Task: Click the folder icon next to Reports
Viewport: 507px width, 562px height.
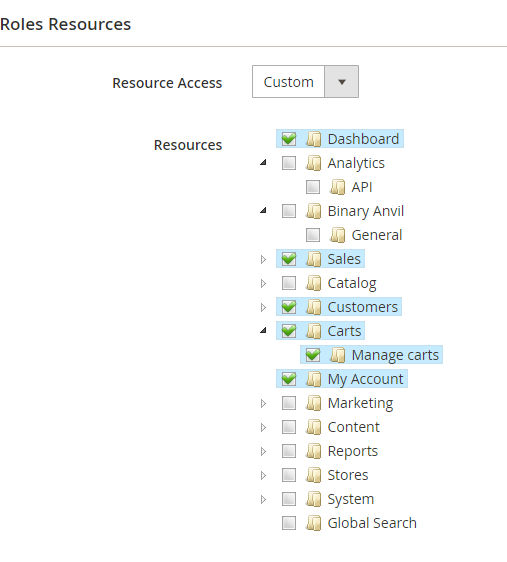Action: coord(314,451)
